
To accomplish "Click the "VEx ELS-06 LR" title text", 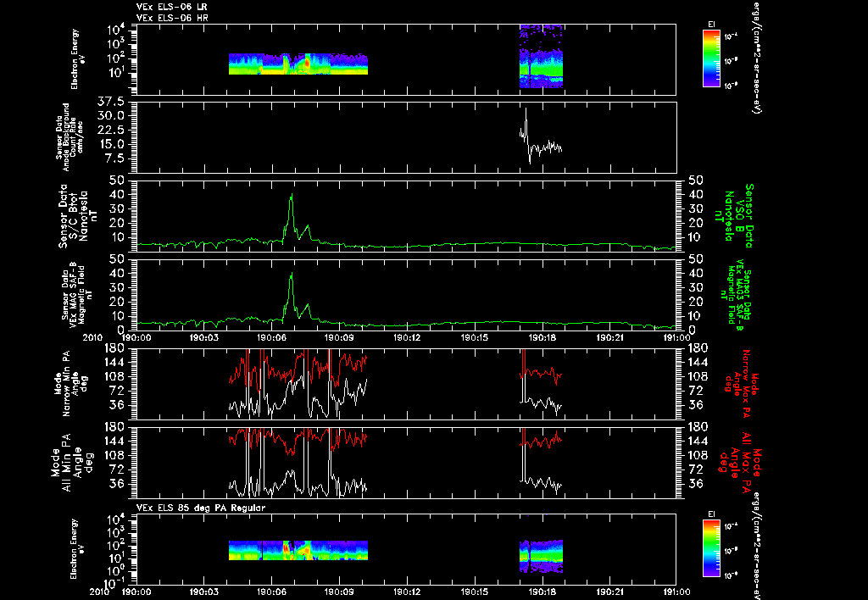I will (x=171, y=7).
